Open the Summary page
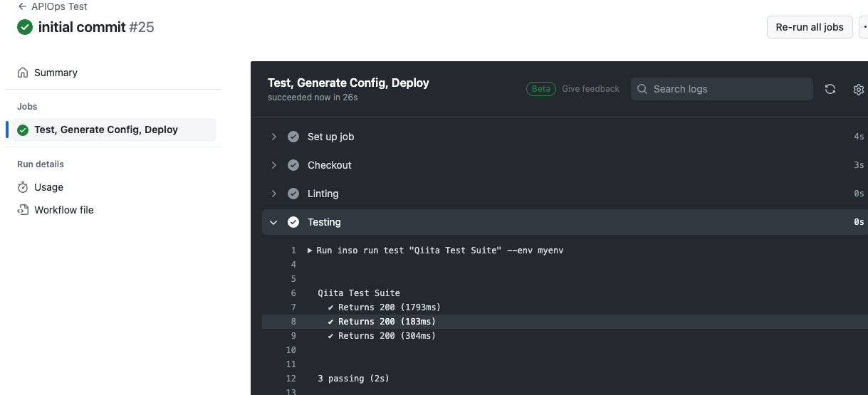 coord(56,73)
